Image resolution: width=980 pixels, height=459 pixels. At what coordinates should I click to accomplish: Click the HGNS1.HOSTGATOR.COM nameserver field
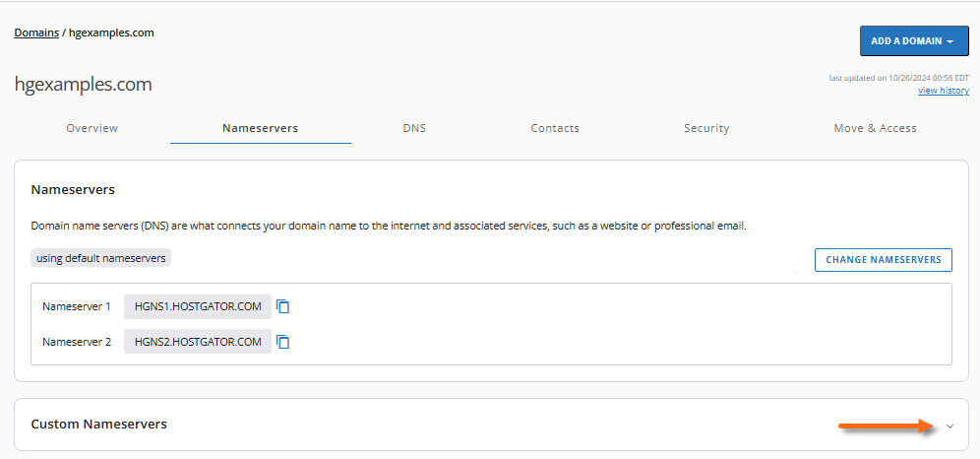pyautogui.click(x=198, y=306)
